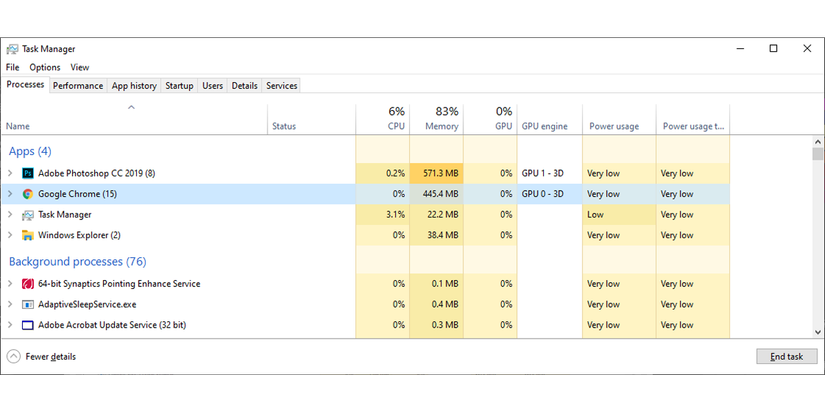The width and height of the screenshot is (825, 413).
Task: Click the Synaptics Pointing Enhance Service icon
Action: pos(27,284)
